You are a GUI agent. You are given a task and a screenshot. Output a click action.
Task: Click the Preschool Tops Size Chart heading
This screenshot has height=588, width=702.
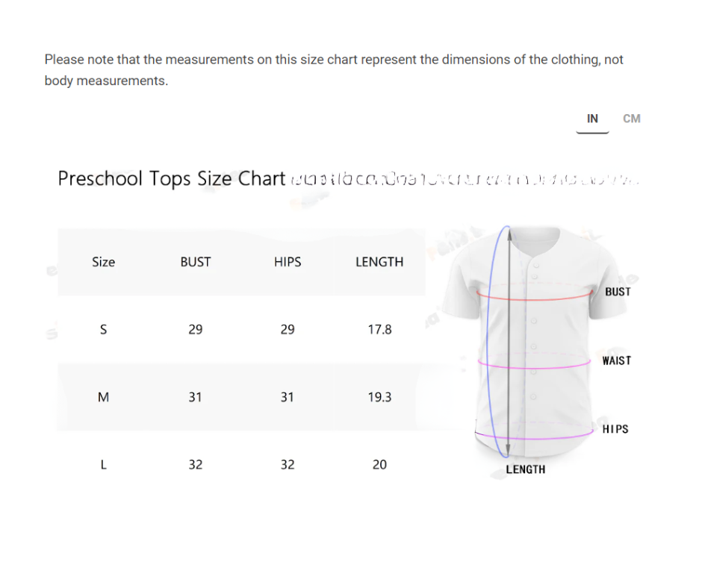click(172, 179)
